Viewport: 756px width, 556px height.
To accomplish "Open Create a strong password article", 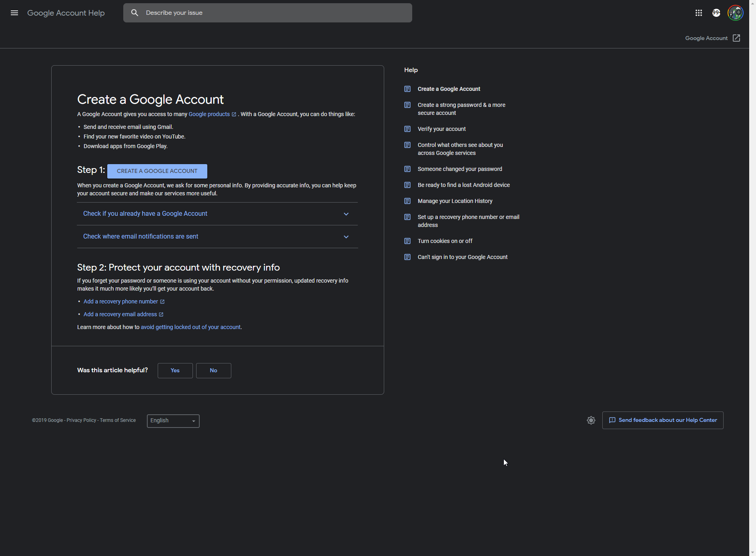I will click(461, 109).
